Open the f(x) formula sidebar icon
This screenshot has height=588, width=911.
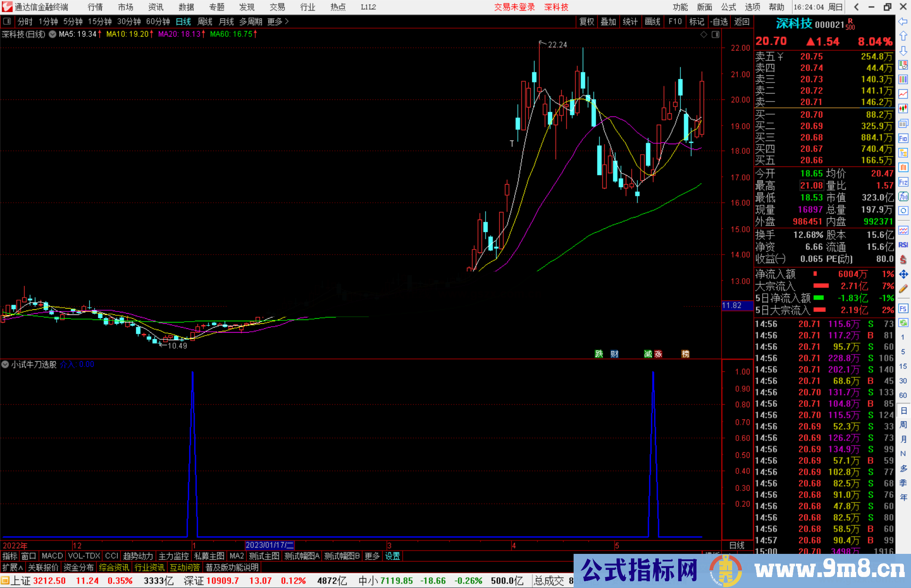[x=903, y=196]
